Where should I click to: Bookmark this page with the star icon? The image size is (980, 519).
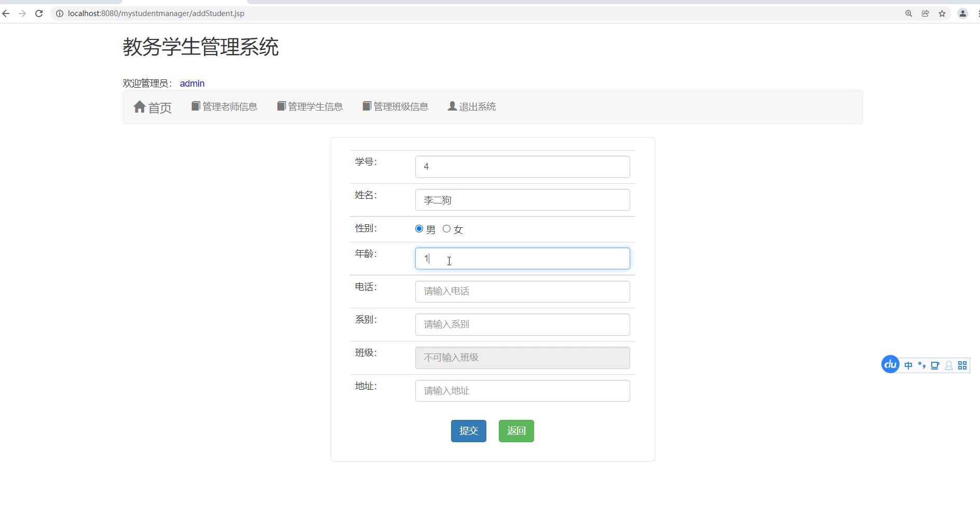(x=942, y=13)
